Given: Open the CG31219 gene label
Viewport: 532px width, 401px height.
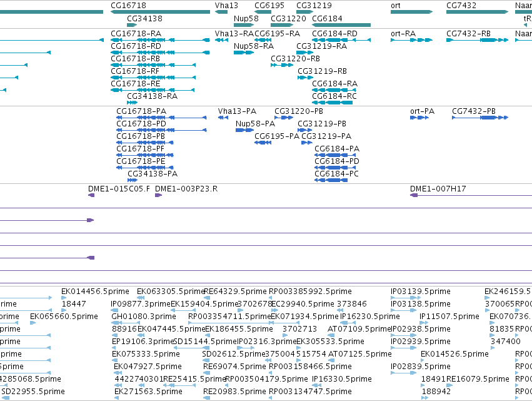Looking at the screenshot, I should (314, 6).
